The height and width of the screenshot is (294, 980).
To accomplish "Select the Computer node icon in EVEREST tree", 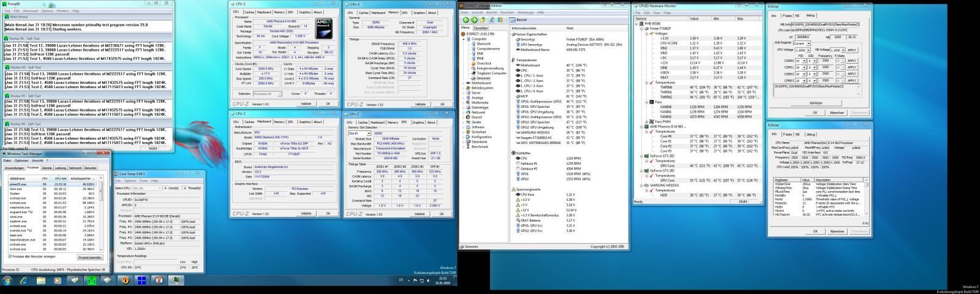I will tap(468, 39).
